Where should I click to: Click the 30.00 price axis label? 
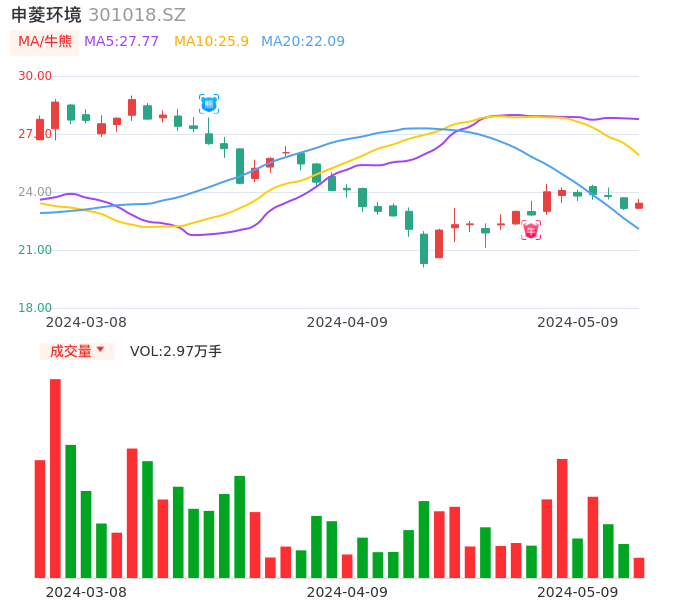point(35,76)
